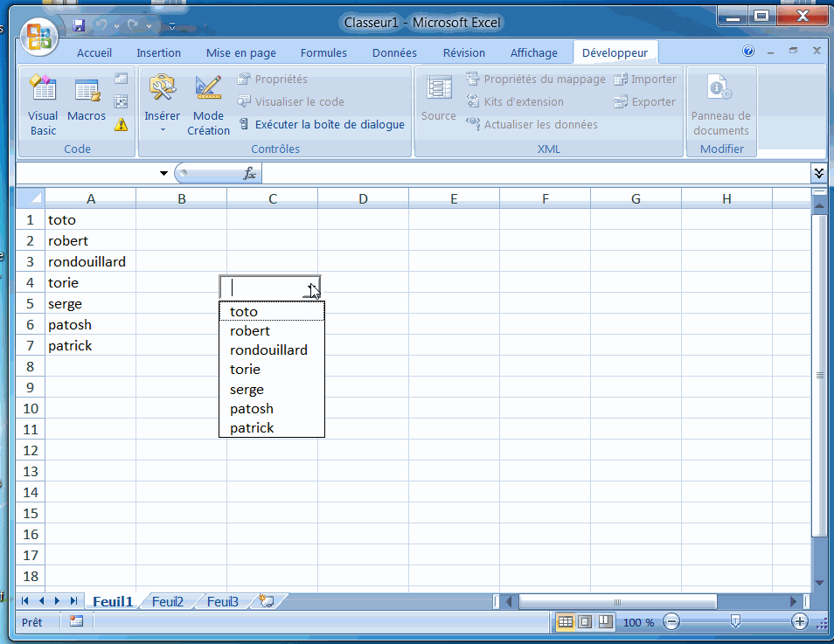Select patosh in the dropdown list
This screenshot has height=644, width=834.
pyautogui.click(x=272, y=408)
